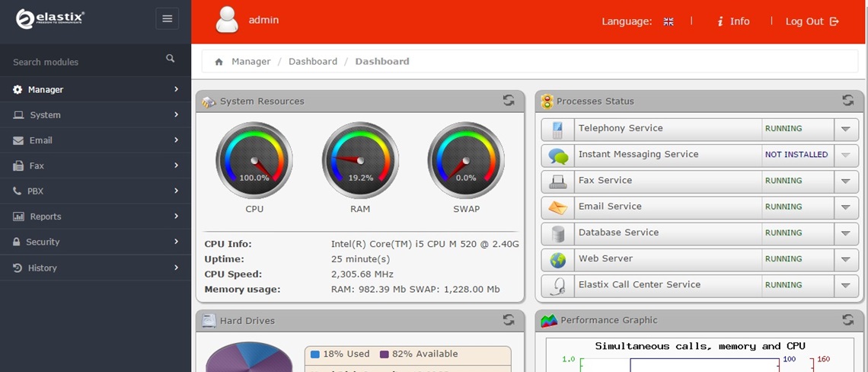Open Web Server dropdown arrow

tap(845, 259)
